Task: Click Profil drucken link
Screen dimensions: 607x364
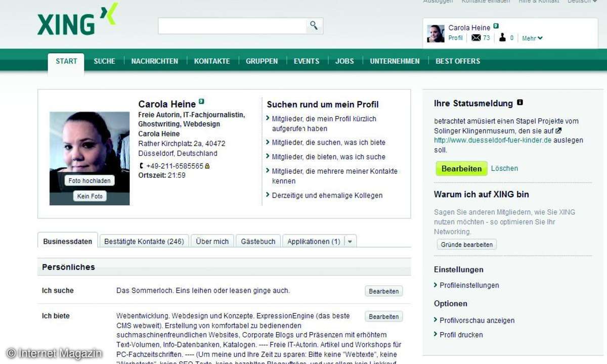Action: (x=461, y=335)
